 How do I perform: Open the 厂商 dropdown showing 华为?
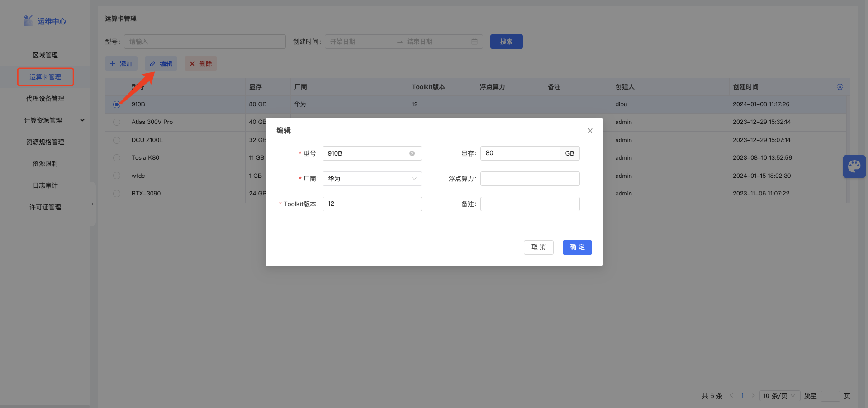pos(372,179)
